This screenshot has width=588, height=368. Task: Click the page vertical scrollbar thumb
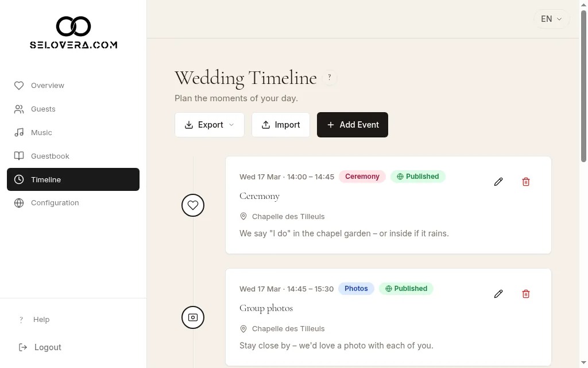[583, 86]
